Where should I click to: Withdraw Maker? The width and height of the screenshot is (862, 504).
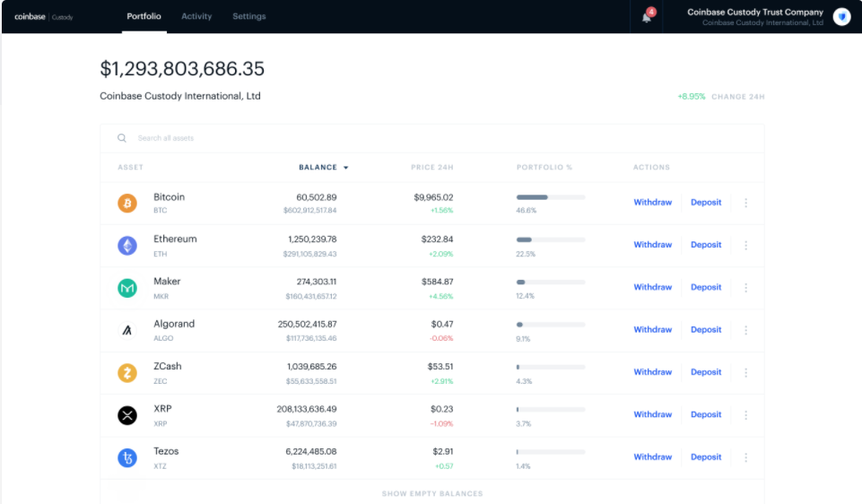[x=652, y=287]
